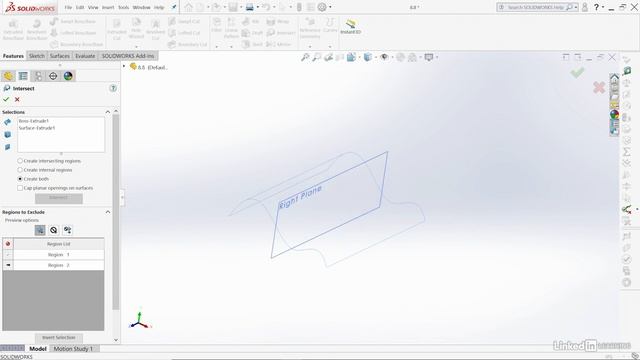Confirm with the large green corner checkmark
The height and width of the screenshot is (360, 640).
coord(577,73)
